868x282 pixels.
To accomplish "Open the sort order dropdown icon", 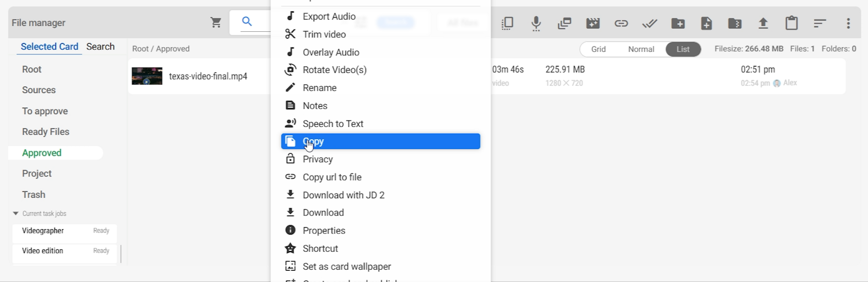I will click(820, 23).
